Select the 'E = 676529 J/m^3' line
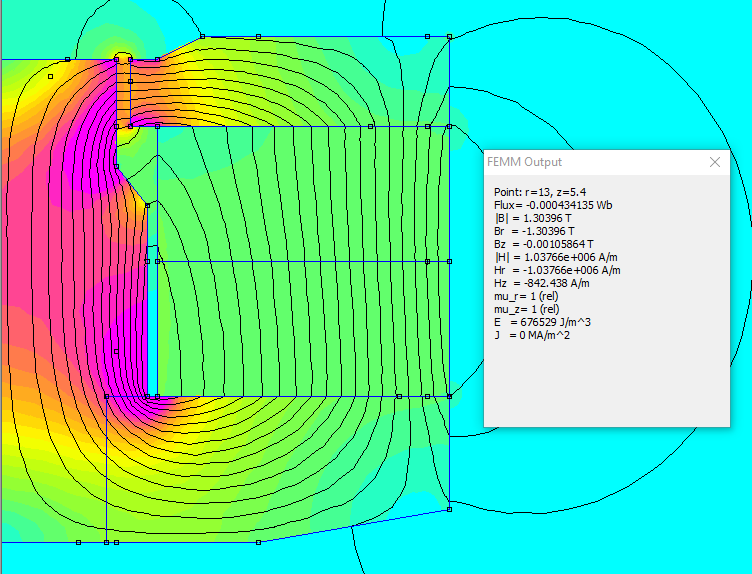The height and width of the screenshot is (574, 752). point(542,322)
